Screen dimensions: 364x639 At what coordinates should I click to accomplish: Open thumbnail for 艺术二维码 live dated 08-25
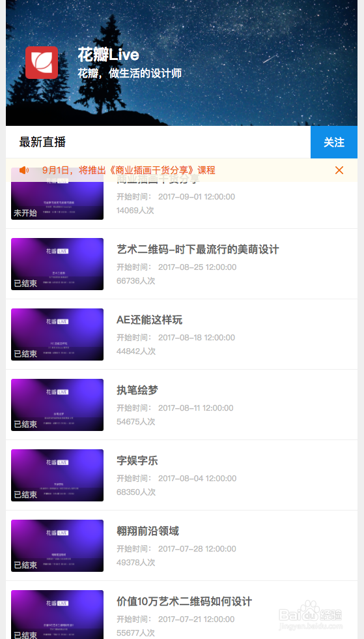point(57,264)
